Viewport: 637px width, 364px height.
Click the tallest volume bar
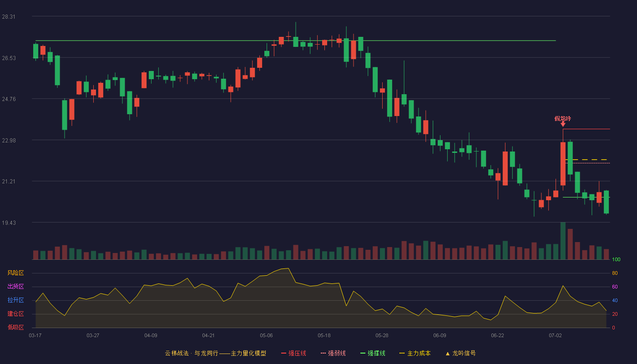point(563,241)
